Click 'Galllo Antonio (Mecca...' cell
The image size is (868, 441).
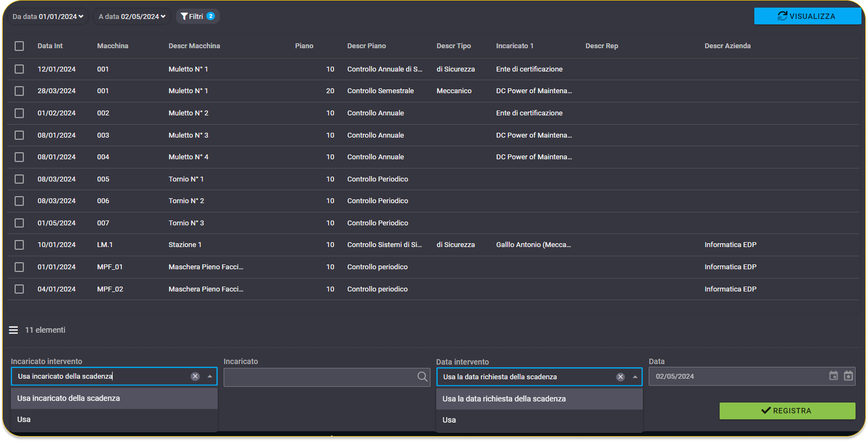point(534,245)
